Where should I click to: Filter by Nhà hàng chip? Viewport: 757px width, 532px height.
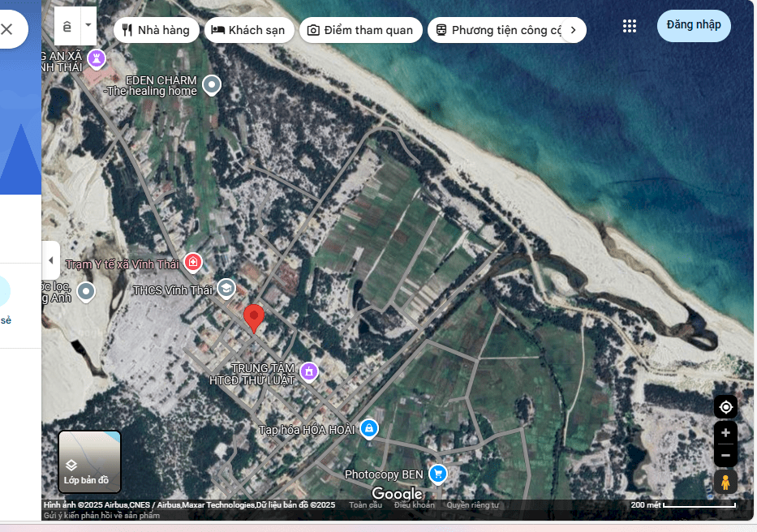[x=156, y=30]
